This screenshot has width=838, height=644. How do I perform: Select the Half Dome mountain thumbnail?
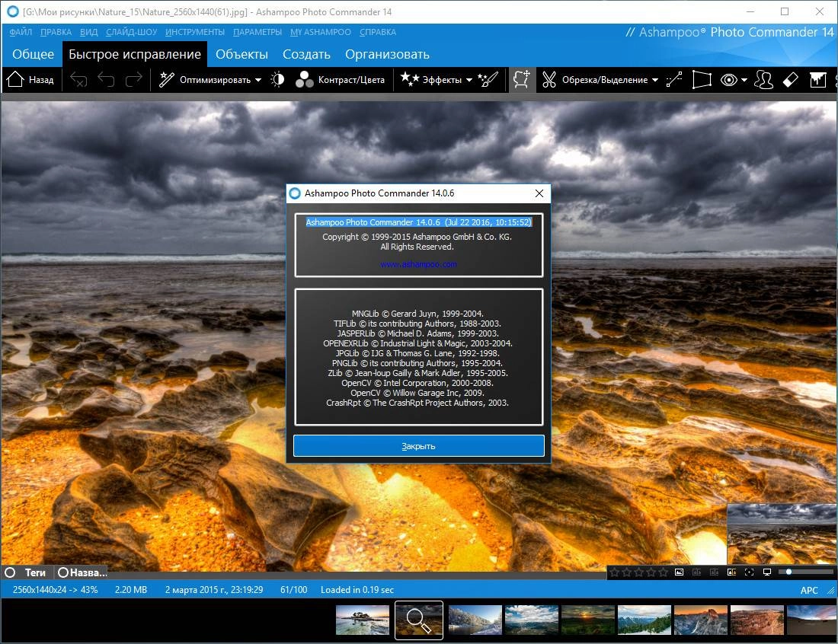701,620
